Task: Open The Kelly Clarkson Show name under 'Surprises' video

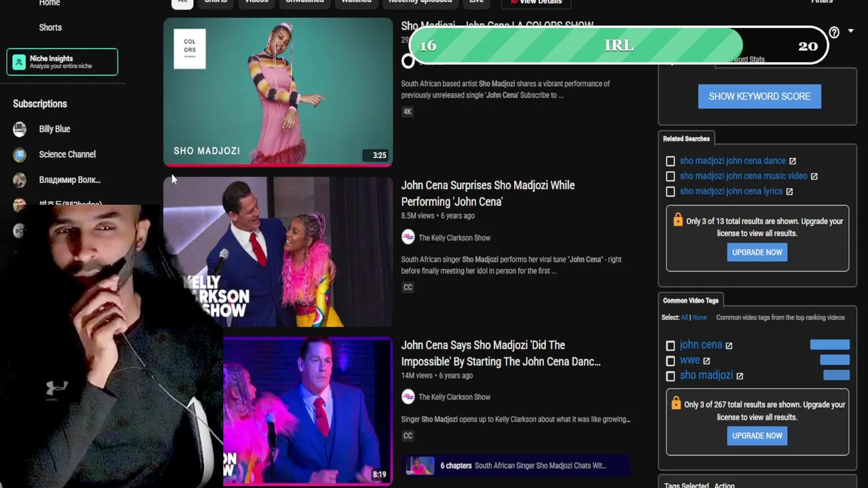Action: (454, 238)
